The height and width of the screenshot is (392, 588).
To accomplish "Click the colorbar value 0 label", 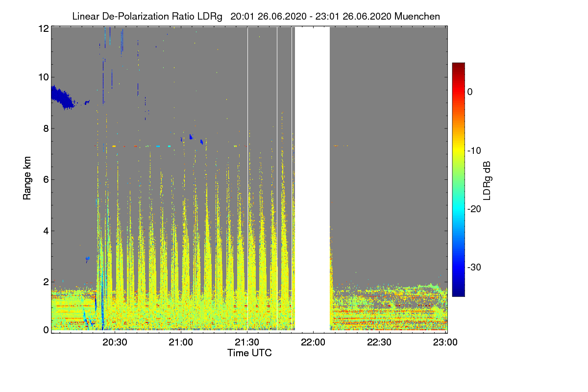I will tap(470, 92).
